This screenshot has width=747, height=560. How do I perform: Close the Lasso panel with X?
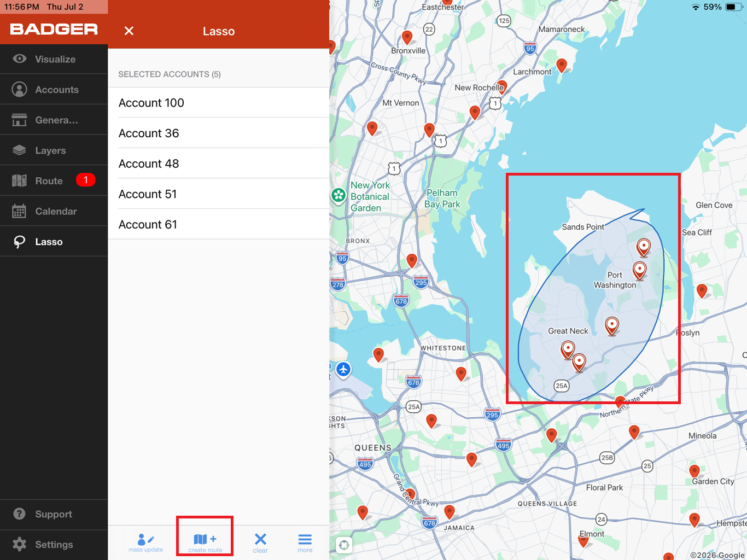(x=129, y=31)
